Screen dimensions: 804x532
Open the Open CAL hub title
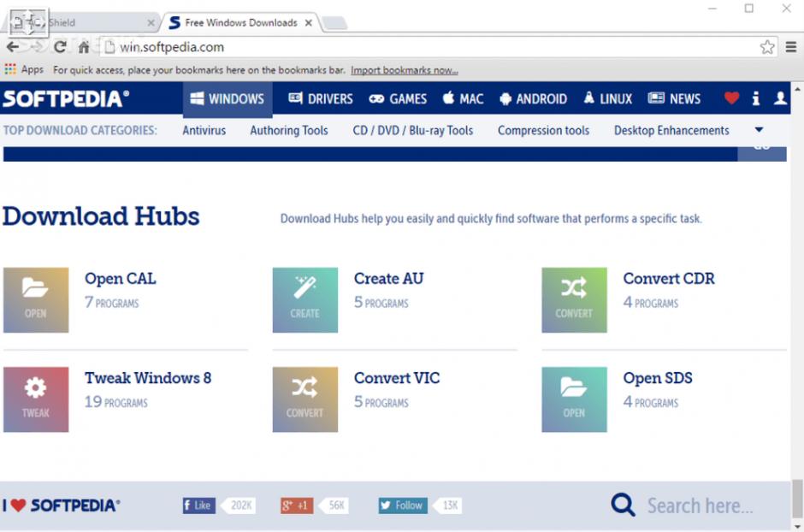coord(121,278)
